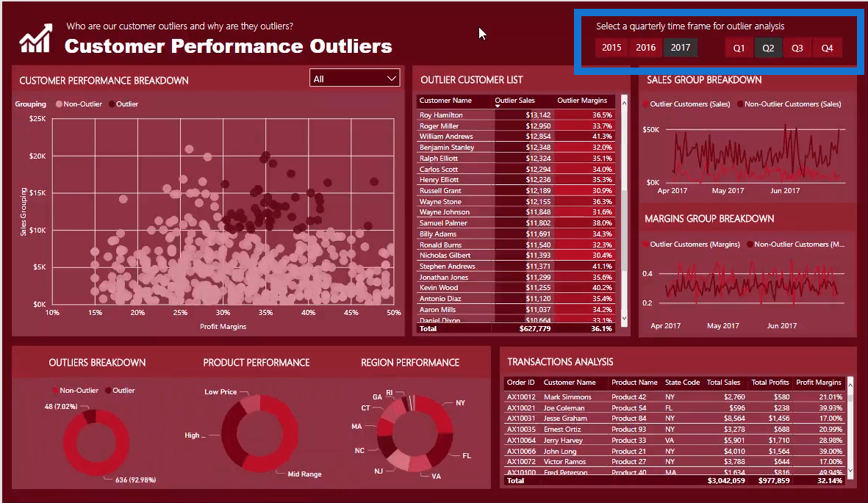Select Stephen Andrews customer row
868x503 pixels.
516,266
